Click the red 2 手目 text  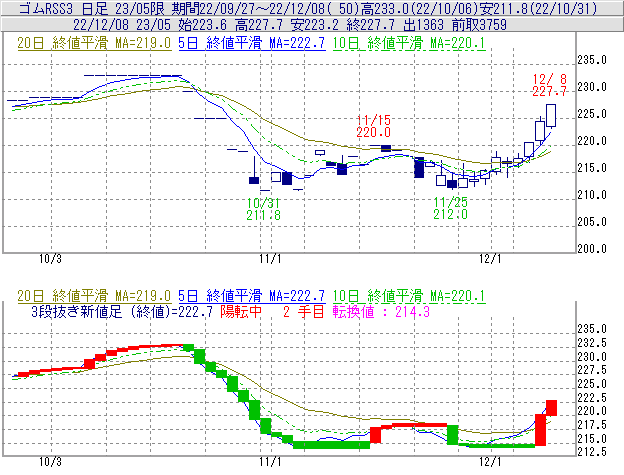tap(304, 311)
